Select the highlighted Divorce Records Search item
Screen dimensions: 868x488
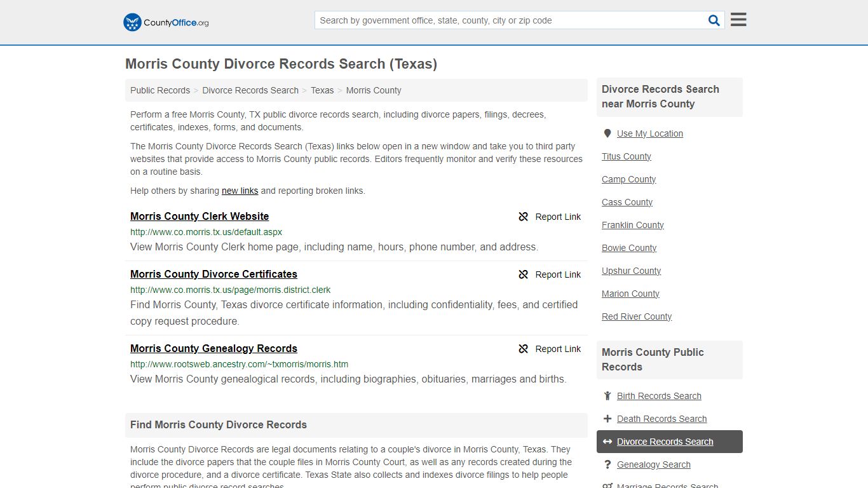(x=670, y=442)
